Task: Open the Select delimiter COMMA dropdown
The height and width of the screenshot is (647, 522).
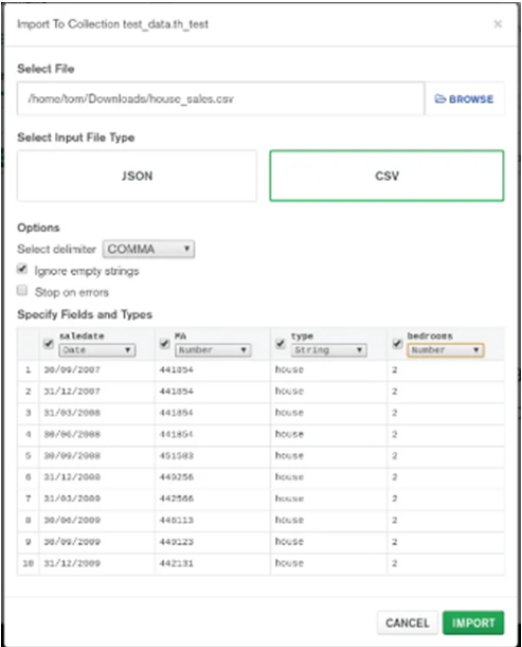Action: [x=149, y=249]
